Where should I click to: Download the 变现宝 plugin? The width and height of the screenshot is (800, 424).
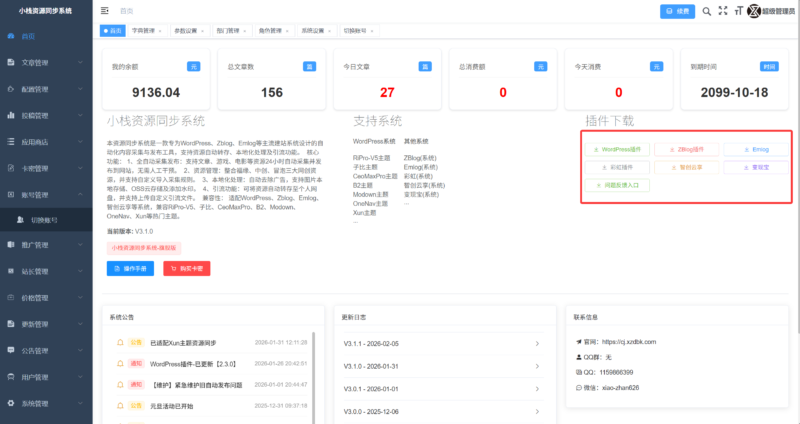756,167
